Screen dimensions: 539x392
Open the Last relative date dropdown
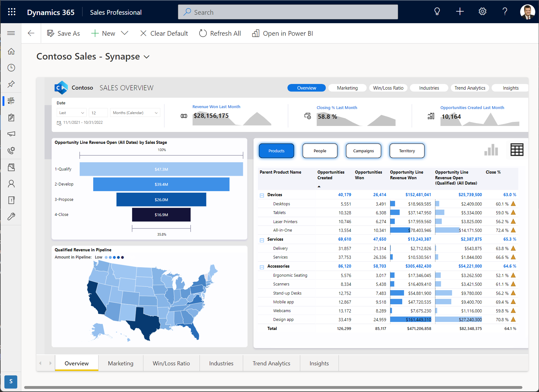tap(72, 113)
